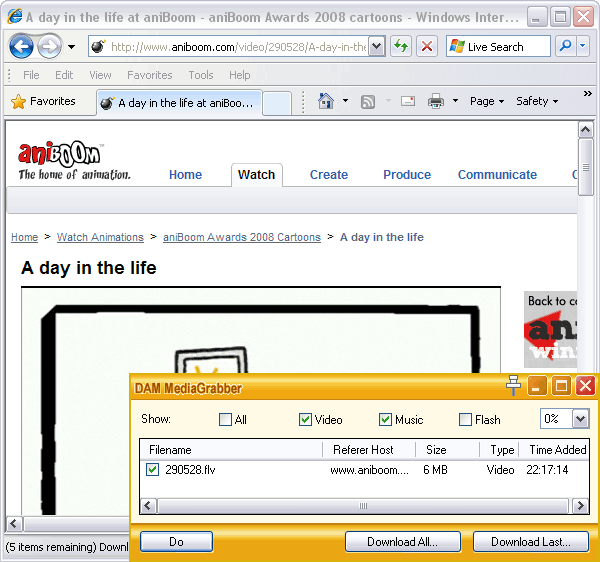This screenshot has height=562, width=600.
Task: Click the RSS feeds icon
Action: pos(368,102)
